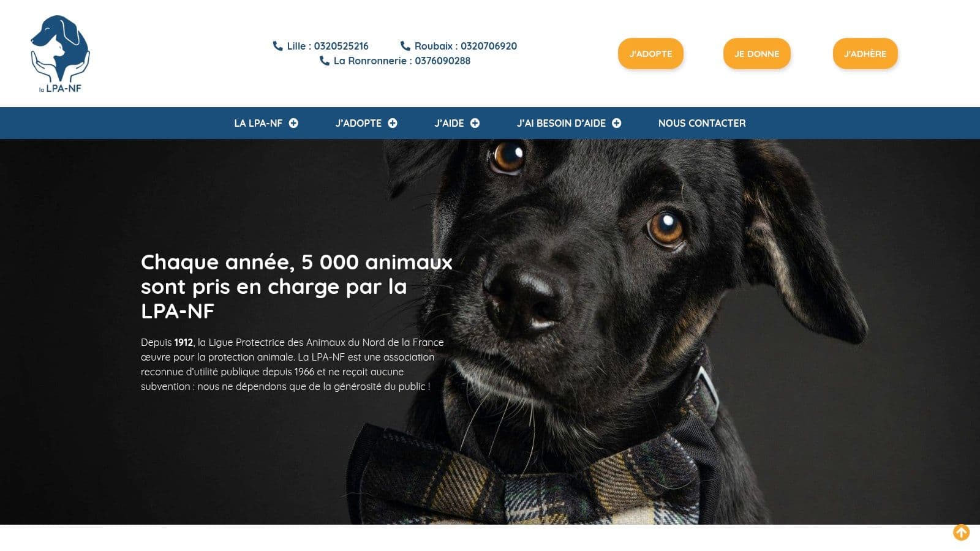Click the phone icon beside Roubaix
Image resolution: width=980 pixels, height=551 pixels.
point(405,46)
